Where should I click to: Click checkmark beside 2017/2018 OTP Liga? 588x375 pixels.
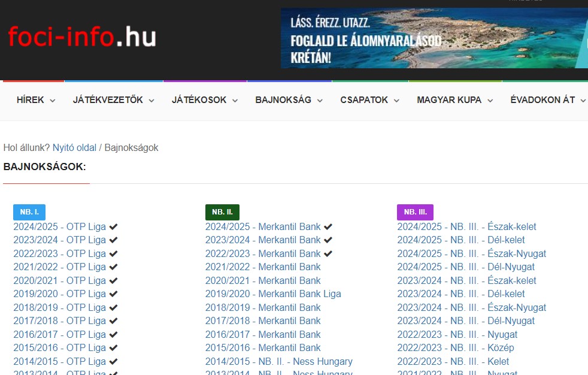pyautogui.click(x=113, y=321)
